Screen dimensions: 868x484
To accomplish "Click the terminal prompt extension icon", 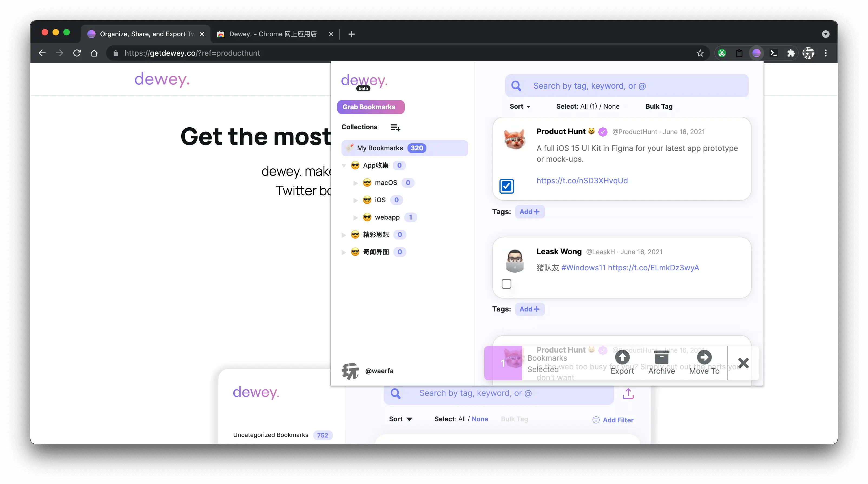I will [x=774, y=53].
